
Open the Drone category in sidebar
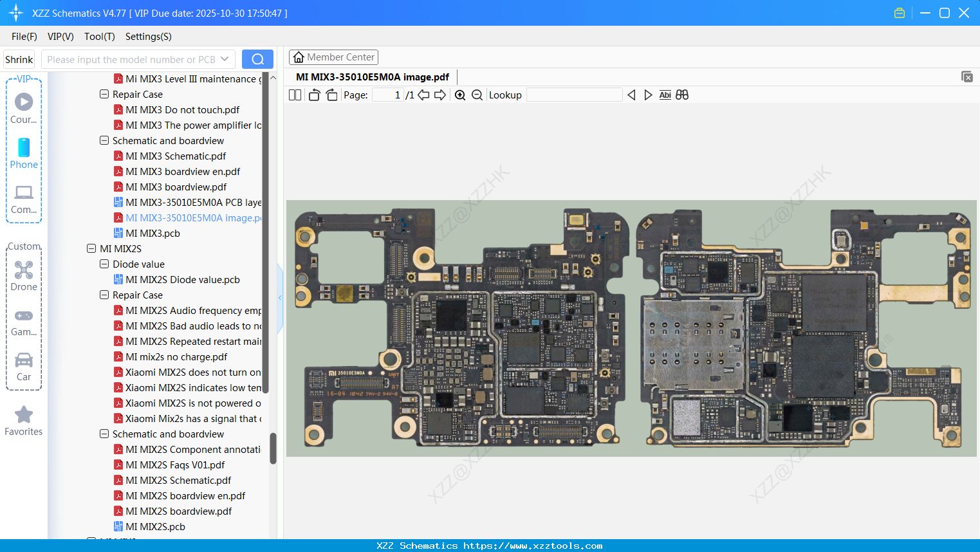[x=24, y=275]
